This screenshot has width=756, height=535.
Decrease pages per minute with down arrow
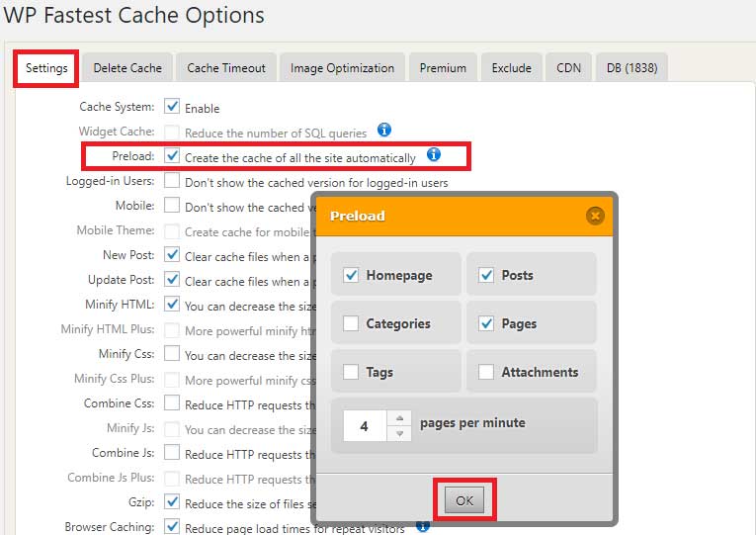point(399,433)
